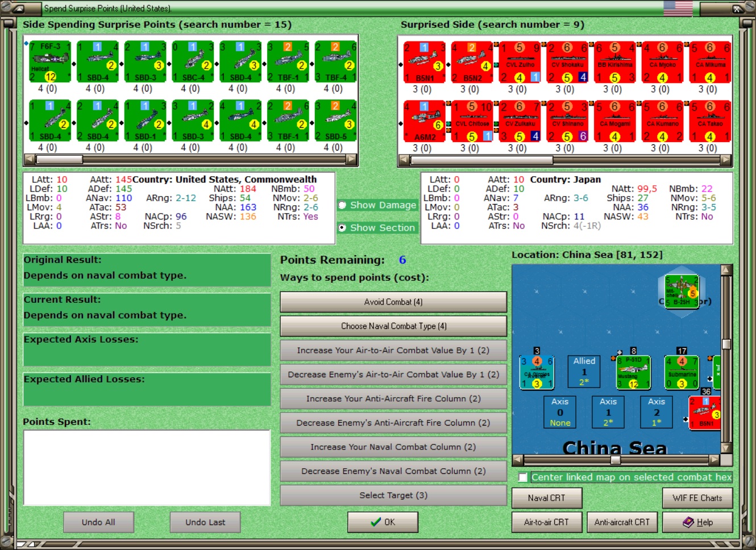
Task: Click the Points Spent list box
Action: 147,468
